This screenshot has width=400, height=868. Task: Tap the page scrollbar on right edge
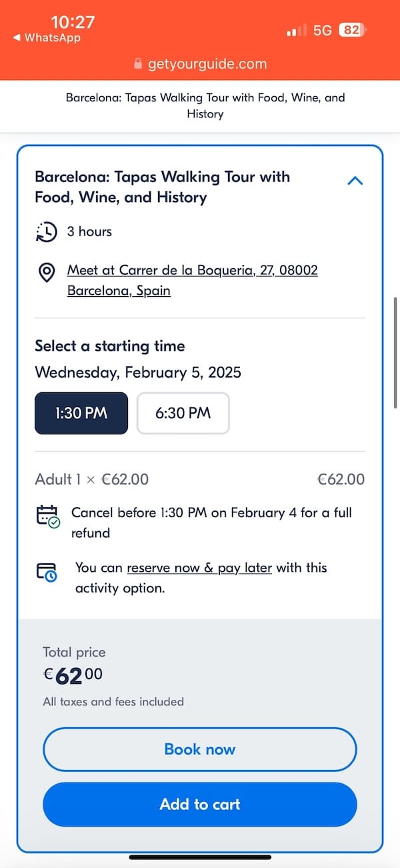396,353
